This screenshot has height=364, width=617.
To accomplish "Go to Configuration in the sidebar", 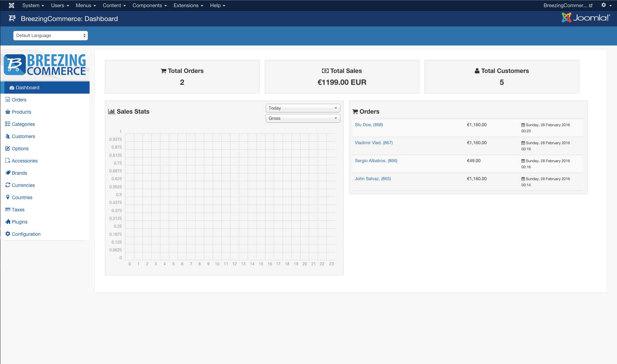I will point(26,234).
